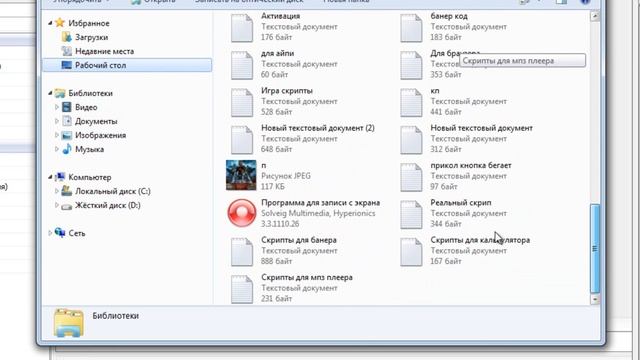The width and height of the screenshot is (640, 360).
Task: Click the file list vertical scrollbar thumb
Action: [595, 248]
